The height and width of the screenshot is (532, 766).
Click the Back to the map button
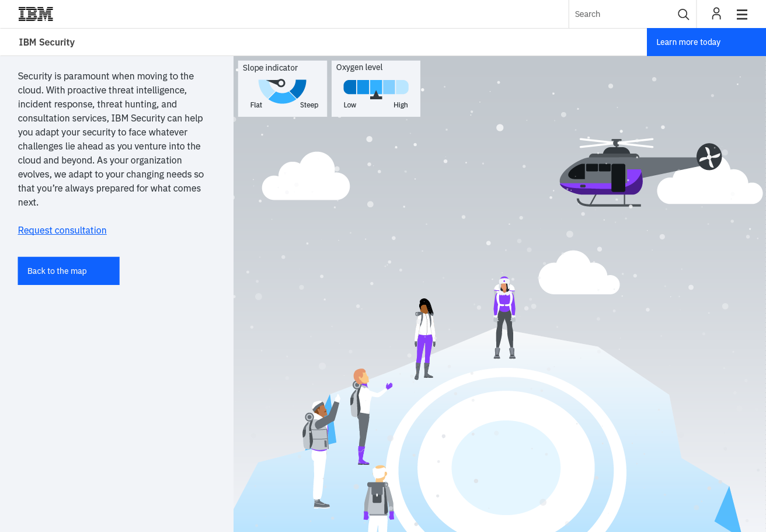69,271
